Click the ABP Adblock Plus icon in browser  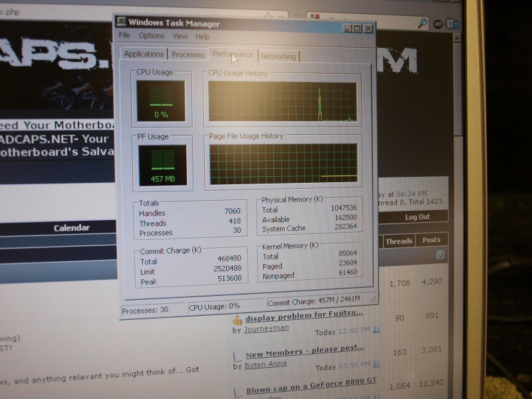[438, 25]
